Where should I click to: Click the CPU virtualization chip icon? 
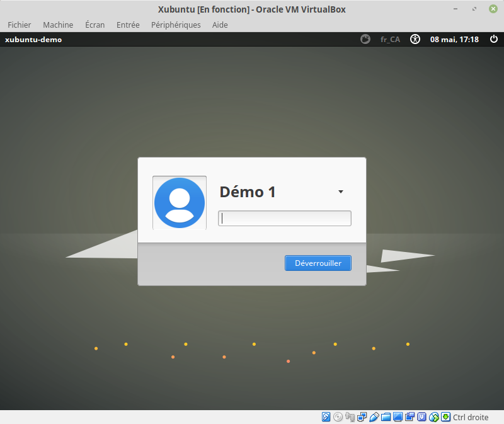(422, 416)
